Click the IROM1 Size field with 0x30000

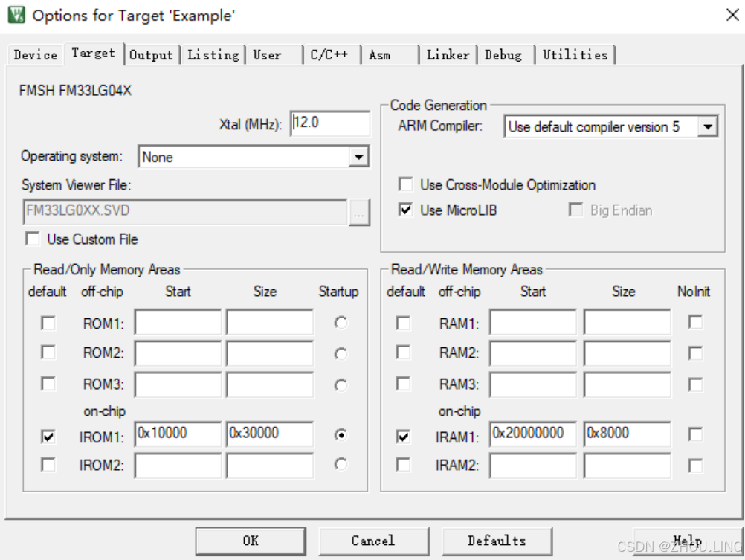pos(270,434)
